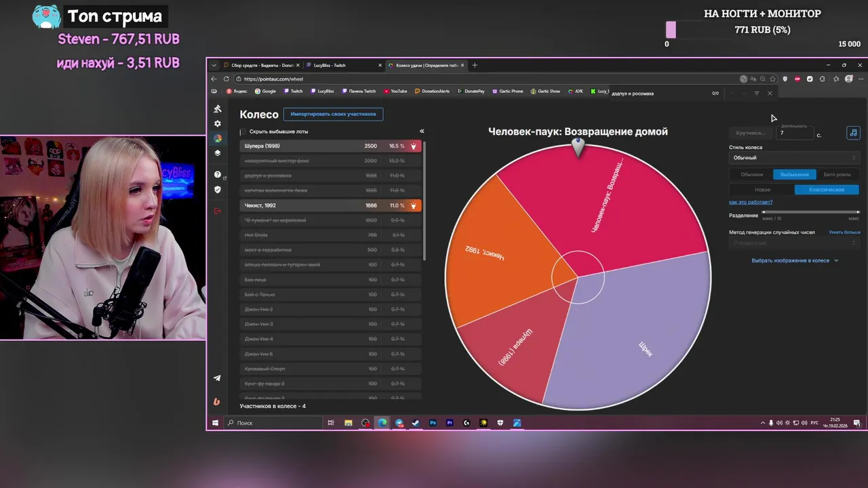Open a new browser tab
868x488 pixels.
tap(475, 65)
